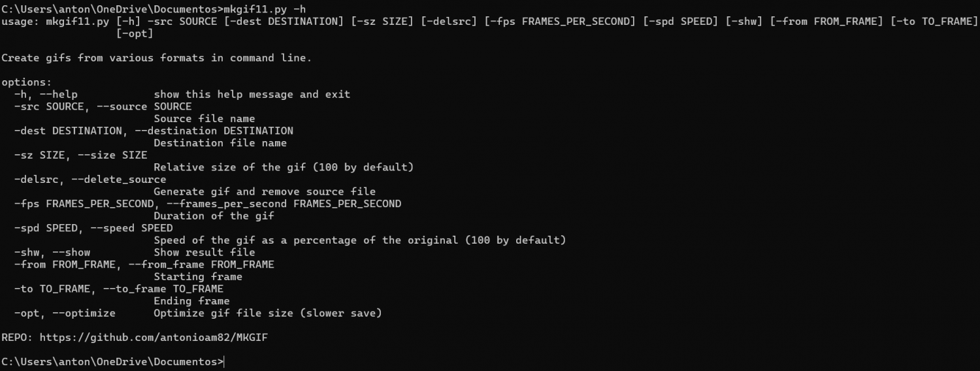This screenshot has height=371, width=980.
Task: Click the 'Starting frame' description
Action: [x=198, y=277]
